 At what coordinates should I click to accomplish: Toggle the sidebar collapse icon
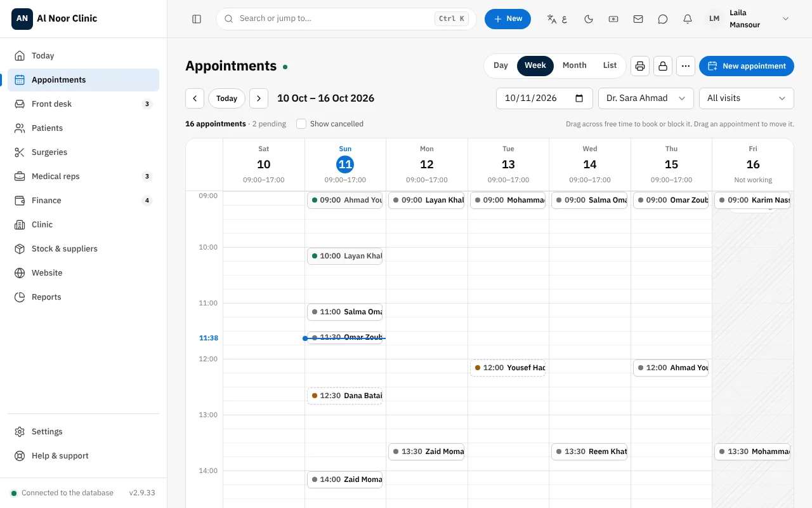coord(197,19)
